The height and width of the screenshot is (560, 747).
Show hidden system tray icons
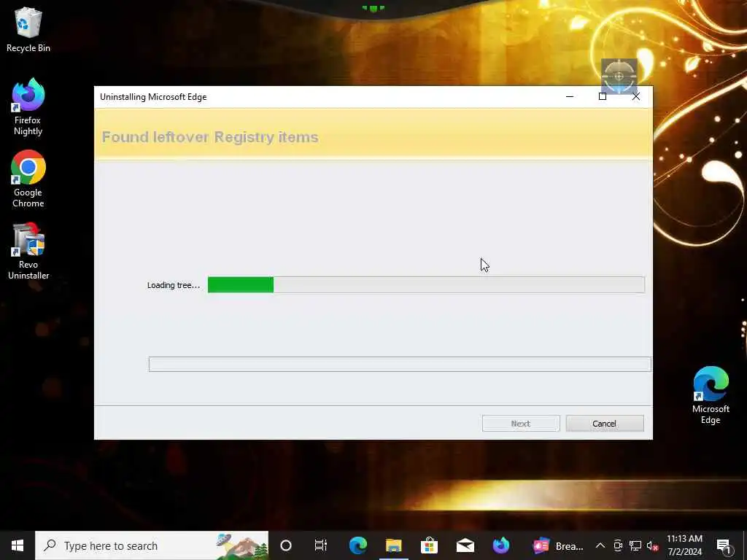[x=600, y=545]
